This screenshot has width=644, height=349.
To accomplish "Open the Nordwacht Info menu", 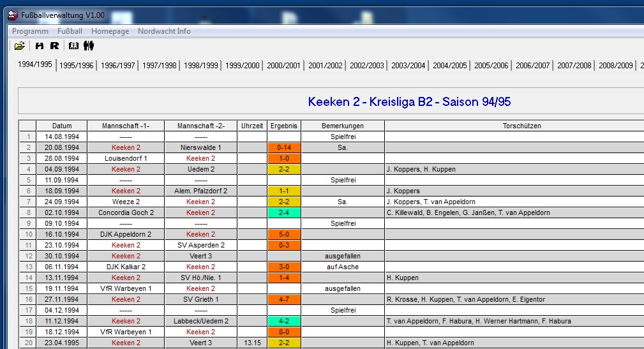I will [x=164, y=31].
